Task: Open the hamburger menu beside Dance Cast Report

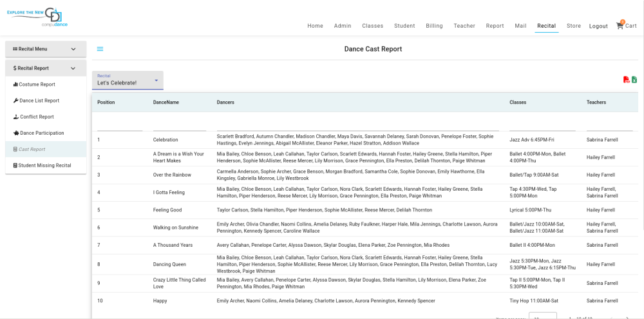Action: pyautogui.click(x=100, y=49)
